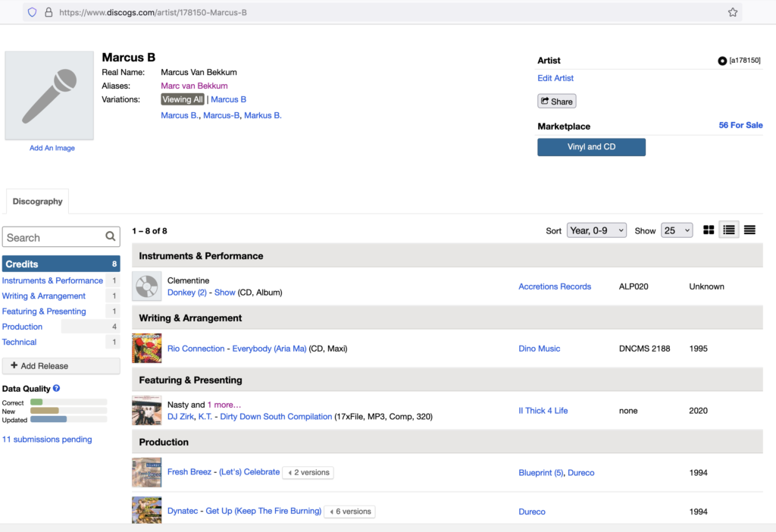Image resolution: width=776 pixels, height=532 pixels.
Task: Open the 56 For Sale link
Action: point(740,125)
